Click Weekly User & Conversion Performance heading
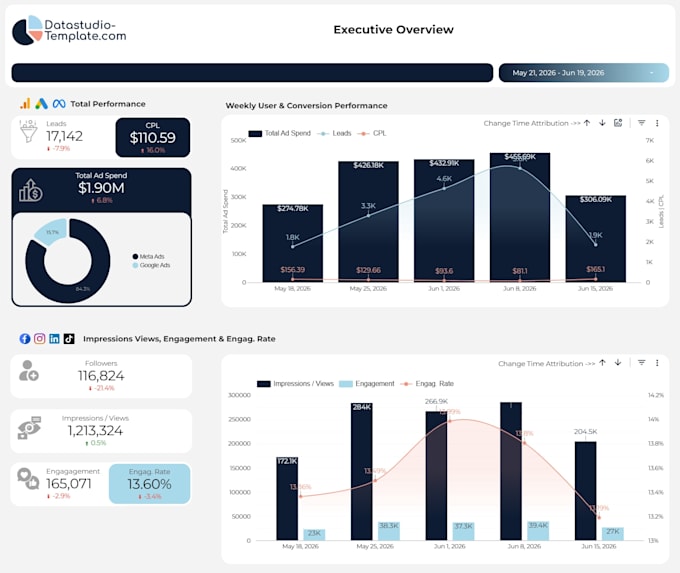The image size is (680, 573). pos(307,105)
